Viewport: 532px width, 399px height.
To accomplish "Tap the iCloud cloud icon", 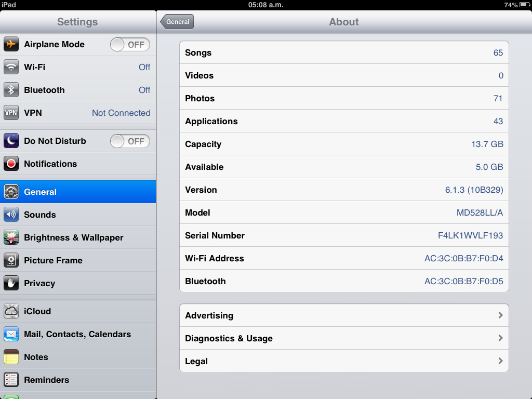I will pyautogui.click(x=11, y=311).
